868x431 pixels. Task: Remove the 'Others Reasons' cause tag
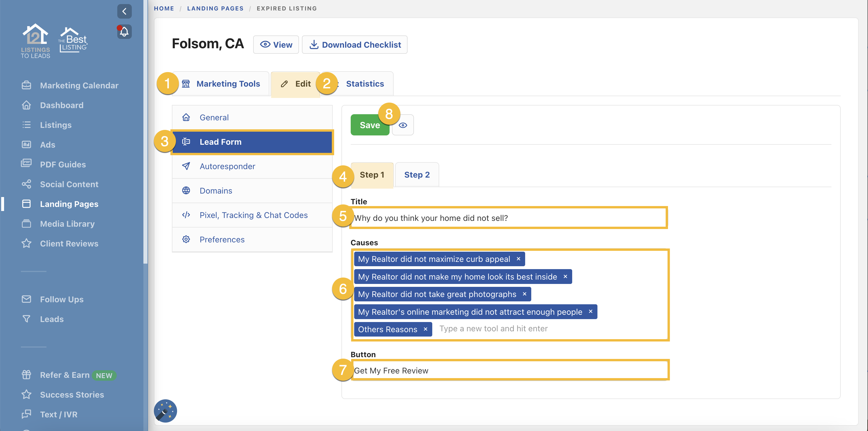[x=426, y=329]
